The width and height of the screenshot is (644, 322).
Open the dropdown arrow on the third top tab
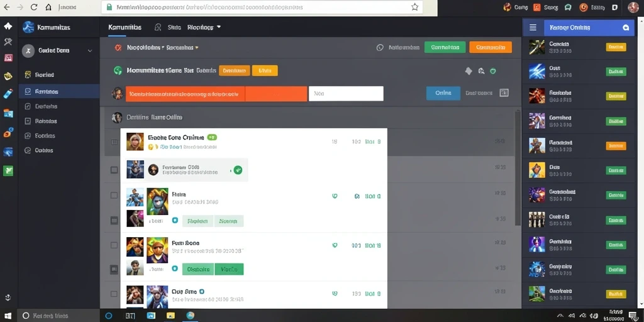pyautogui.click(x=219, y=26)
